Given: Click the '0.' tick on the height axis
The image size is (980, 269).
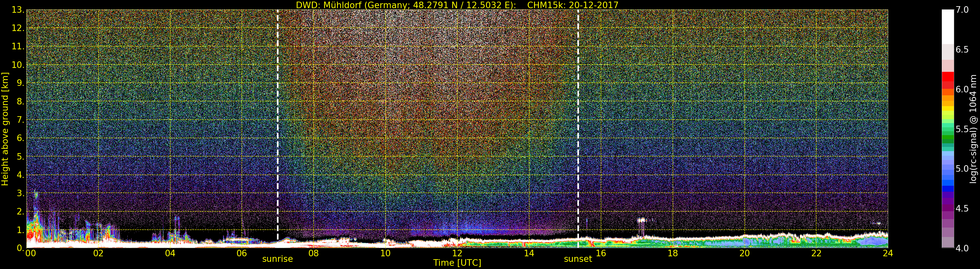Looking at the screenshot, I should (x=21, y=248).
